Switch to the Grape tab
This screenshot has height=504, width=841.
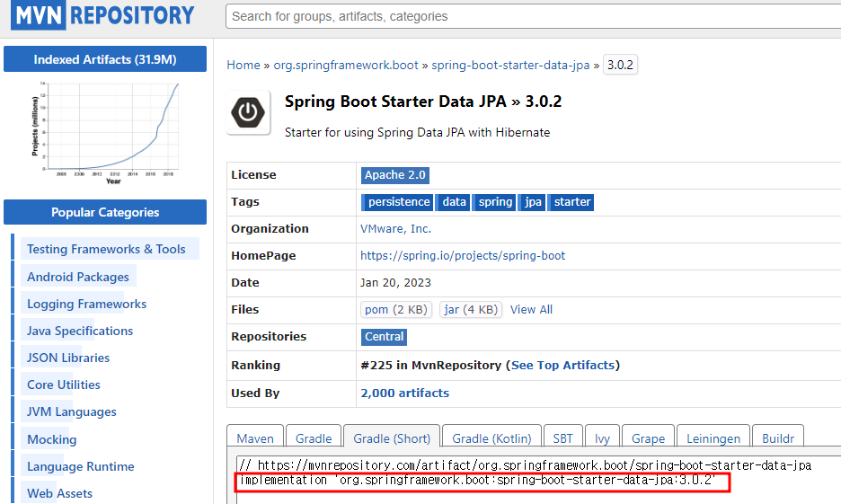pyautogui.click(x=649, y=438)
